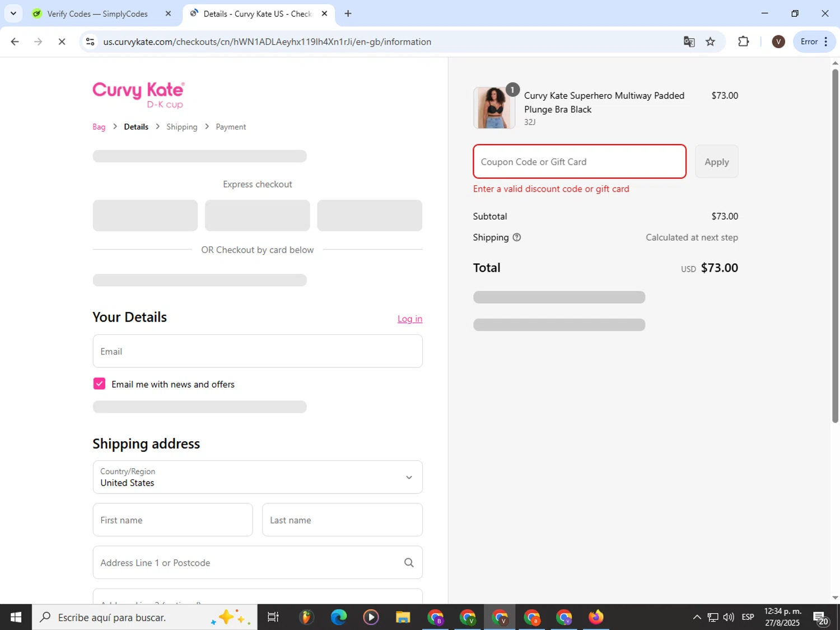
Task: Click the ESP language indicator
Action: tap(748, 617)
